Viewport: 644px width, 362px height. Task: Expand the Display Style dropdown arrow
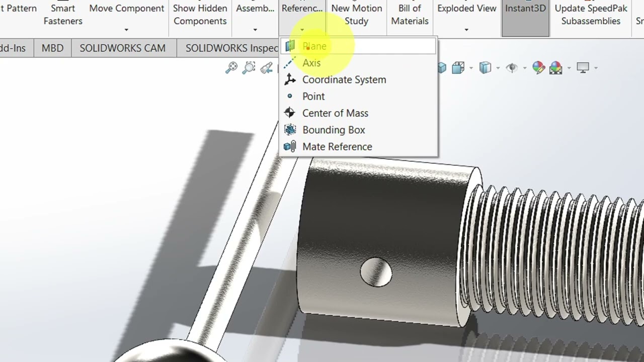pyautogui.click(x=498, y=68)
